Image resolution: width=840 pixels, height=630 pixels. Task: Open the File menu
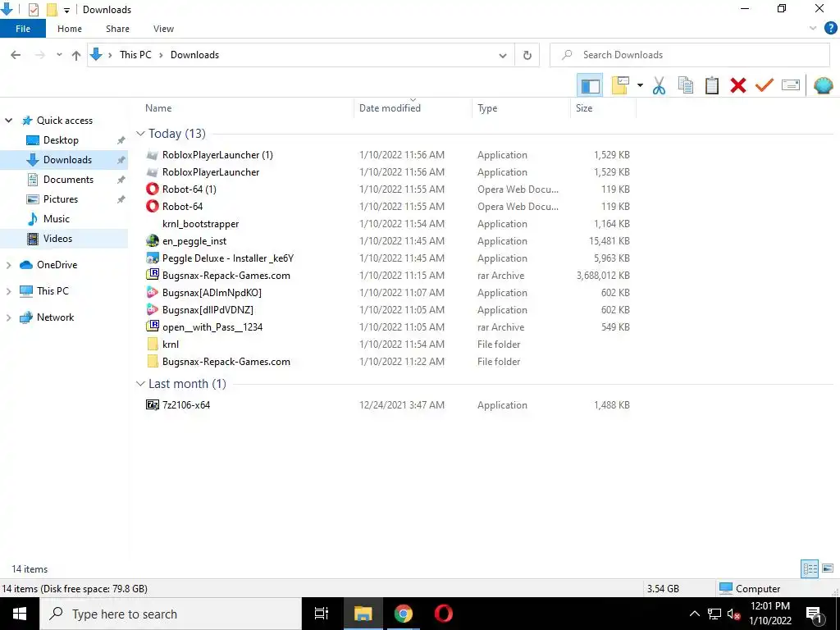(23, 29)
